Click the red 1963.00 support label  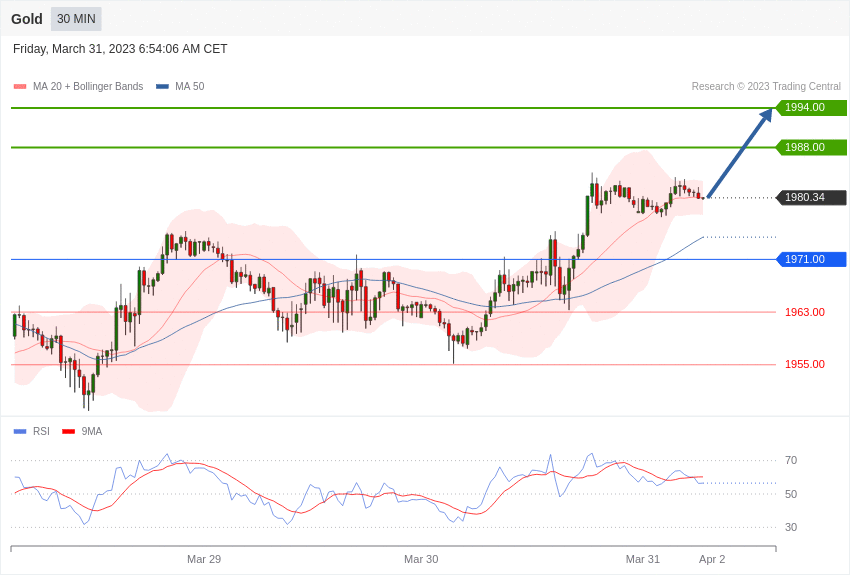click(x=804, y=312)
